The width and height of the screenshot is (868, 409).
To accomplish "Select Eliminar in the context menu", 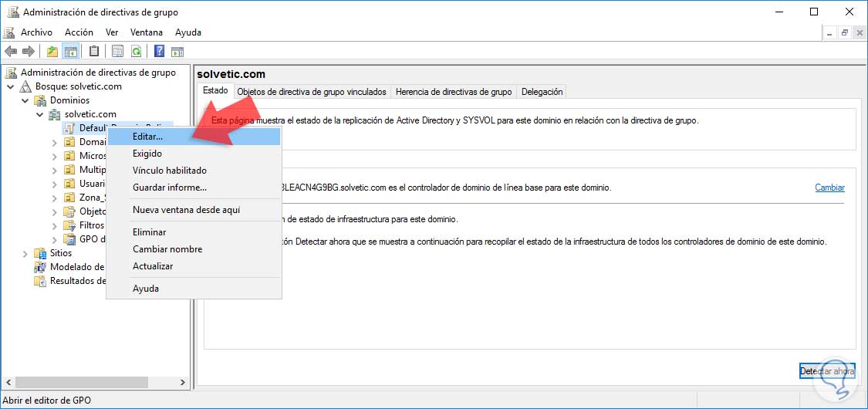I will point(194,232).
